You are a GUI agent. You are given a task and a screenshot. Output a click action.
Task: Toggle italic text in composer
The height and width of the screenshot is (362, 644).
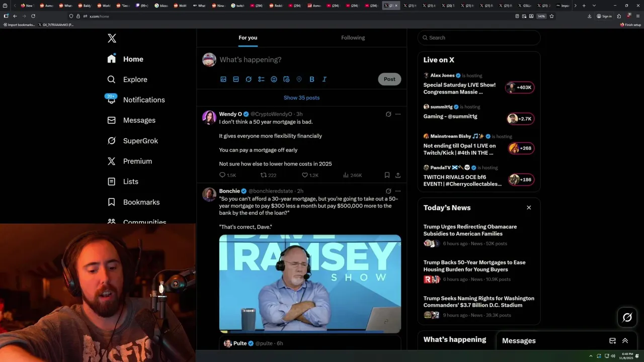[325, 79]
